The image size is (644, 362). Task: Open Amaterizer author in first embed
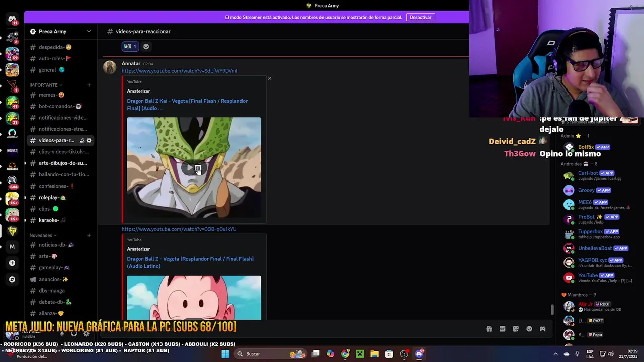(138, 91)
